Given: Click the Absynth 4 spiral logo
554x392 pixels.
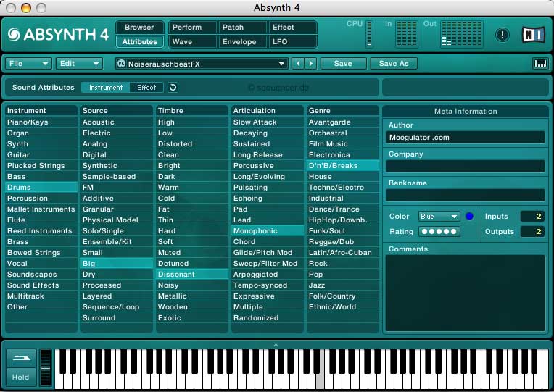Looking at the screenshot, I should click(x=14, y=34).
